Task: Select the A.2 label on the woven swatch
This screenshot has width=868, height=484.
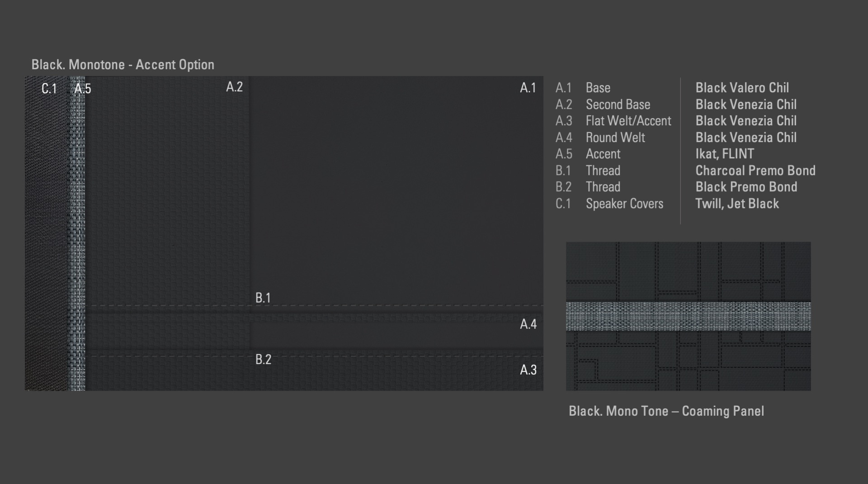Action: coord(234,87)
